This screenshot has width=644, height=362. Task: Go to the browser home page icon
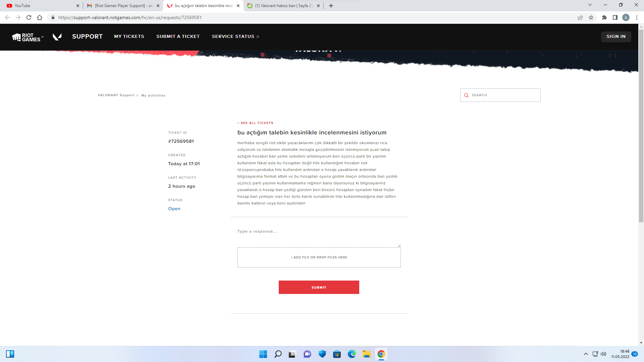40,17
